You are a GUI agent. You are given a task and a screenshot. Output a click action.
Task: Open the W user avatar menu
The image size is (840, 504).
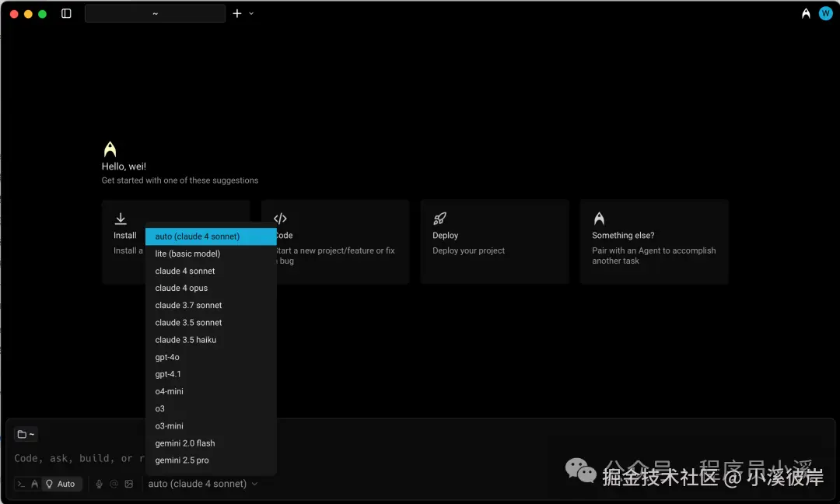click(825, 14)
